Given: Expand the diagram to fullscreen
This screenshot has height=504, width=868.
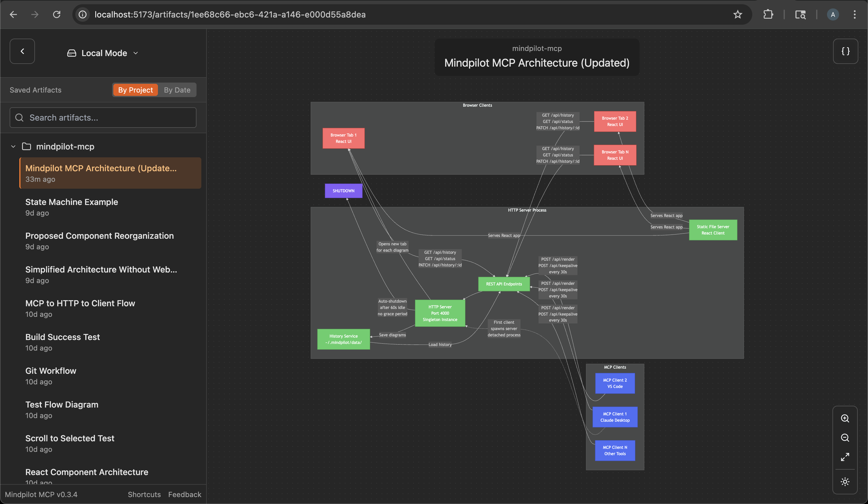Looking at the screenshot, I should click(844, 457).
